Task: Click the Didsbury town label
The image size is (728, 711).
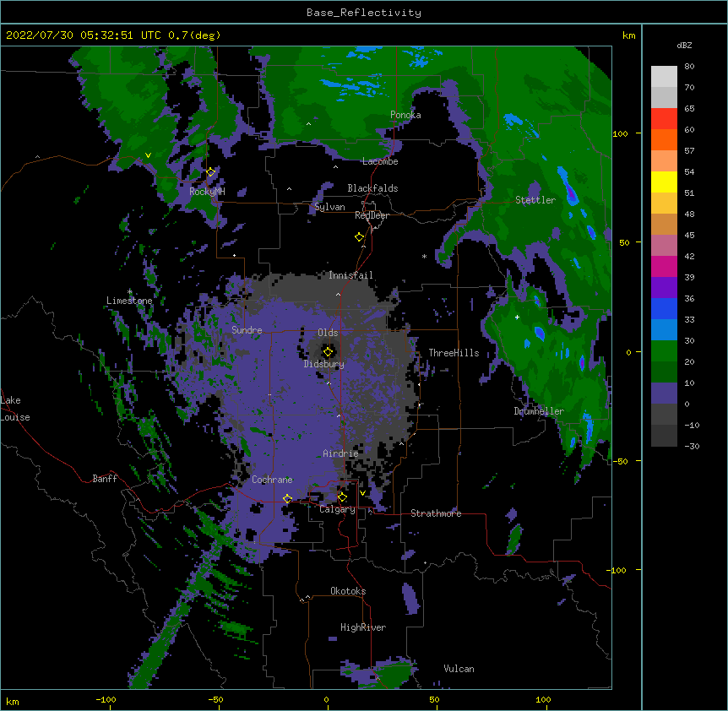Action: tap(324, 364)
